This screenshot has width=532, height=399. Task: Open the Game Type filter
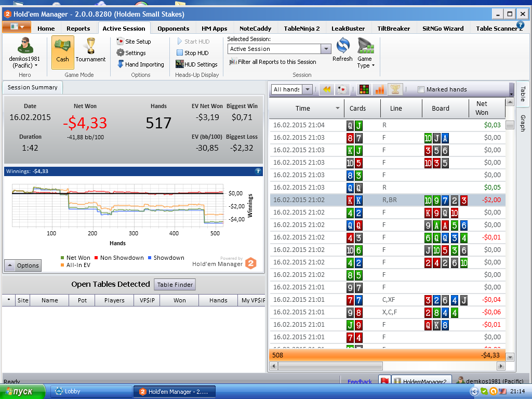(x=366, y=53)
